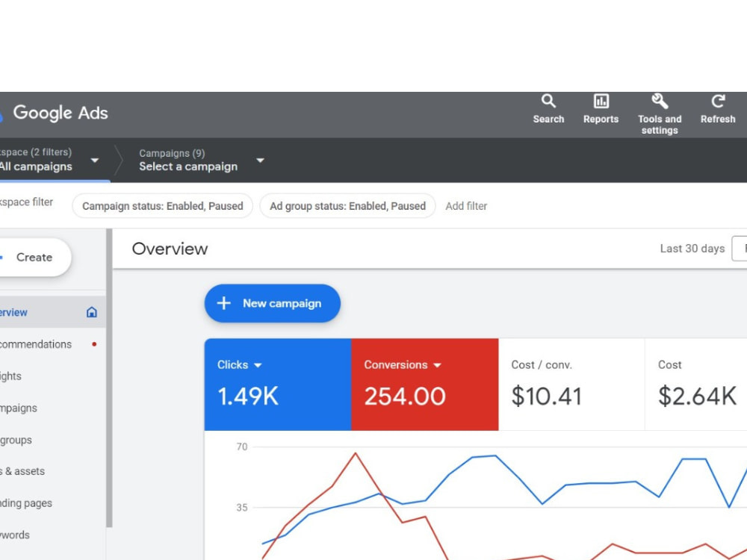Expand the All campaigns workspace dropdown
Image resolution: width=747 pixels, height=560 pixels.
click(95, 161)
